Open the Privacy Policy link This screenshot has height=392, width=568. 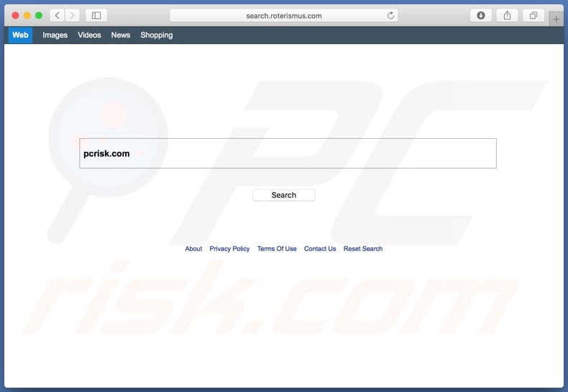(229, 249)
